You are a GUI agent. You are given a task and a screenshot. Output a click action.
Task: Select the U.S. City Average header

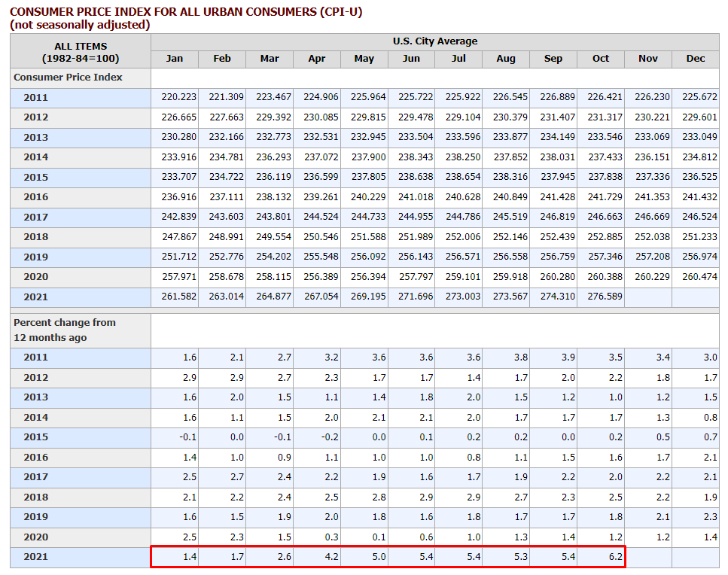(x=434, y=41)
